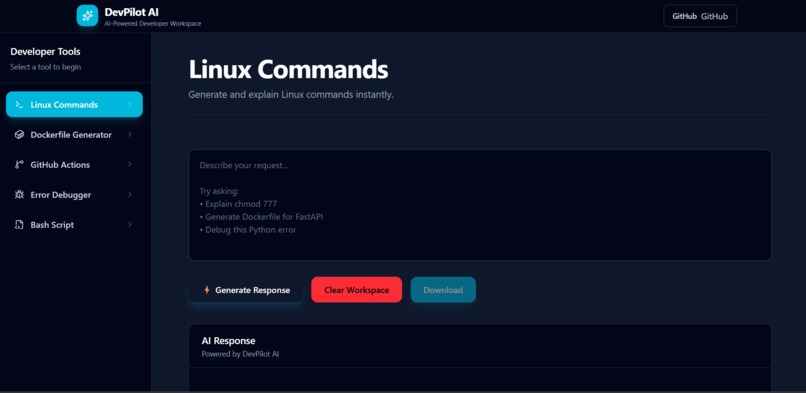806x393 pixels.
Task: Switch to the GitHub Actions tool
Action: click(x=75, y=164)
